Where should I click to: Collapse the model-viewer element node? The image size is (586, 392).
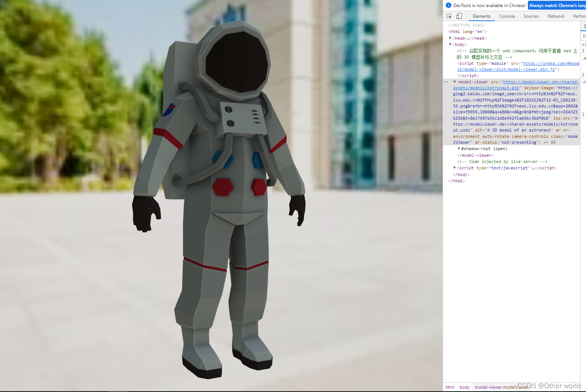click(x=455, y=82)
